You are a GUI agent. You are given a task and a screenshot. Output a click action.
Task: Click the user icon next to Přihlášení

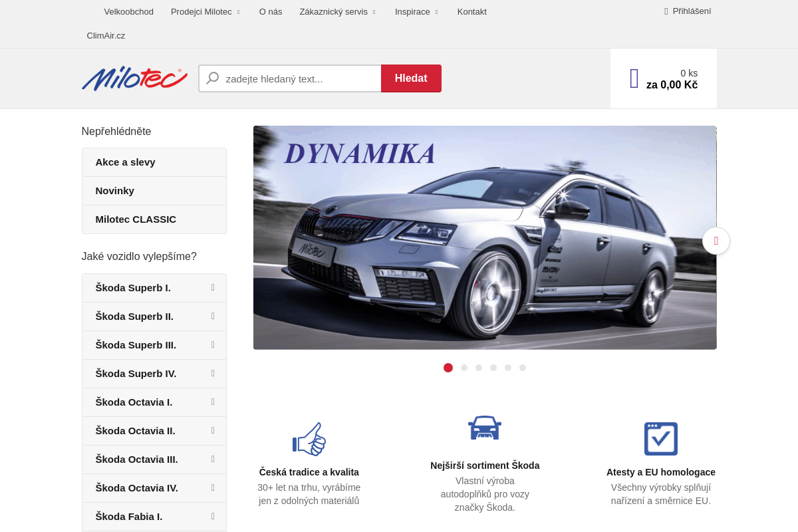(665, 11)
